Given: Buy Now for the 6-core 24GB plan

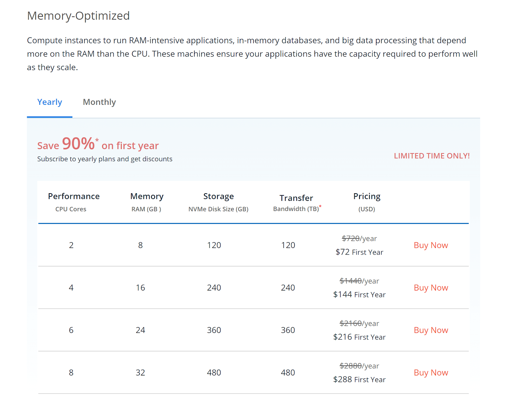Looking at the screenshot, I should point(431,330).
